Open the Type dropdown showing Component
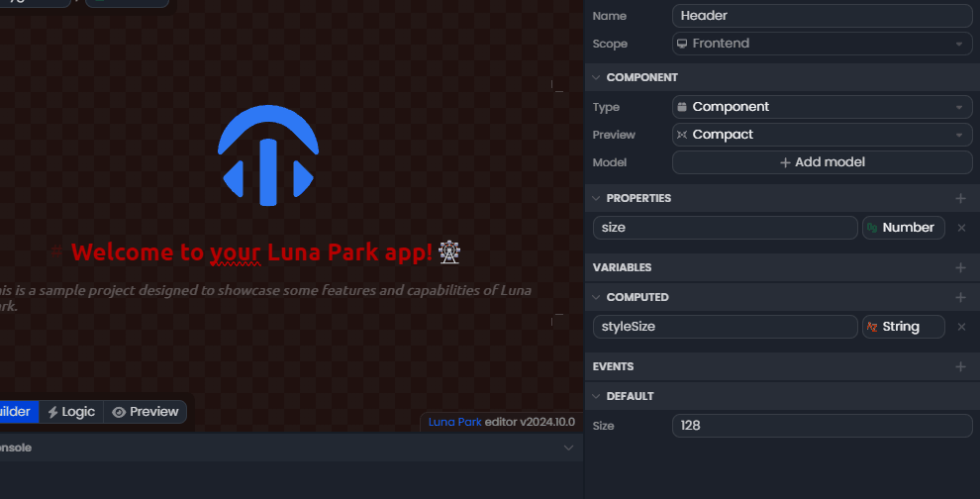980x499 pixels. [x=822, y=107]
